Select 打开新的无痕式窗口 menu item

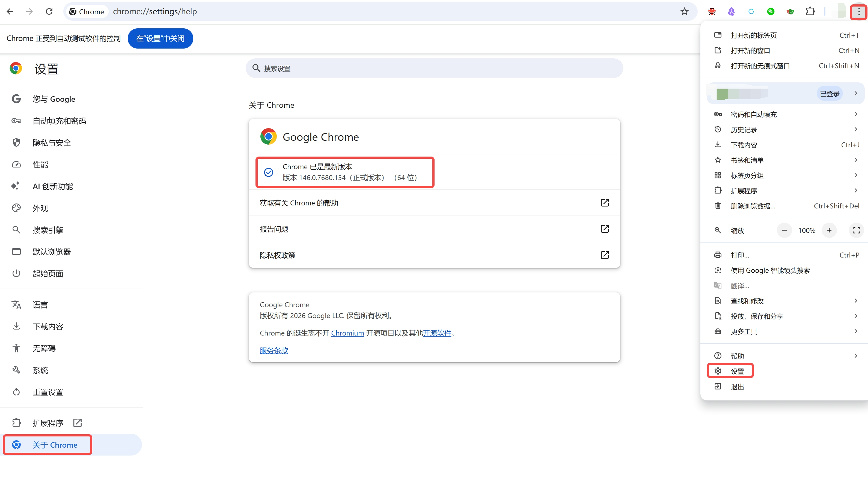(784, 66)
